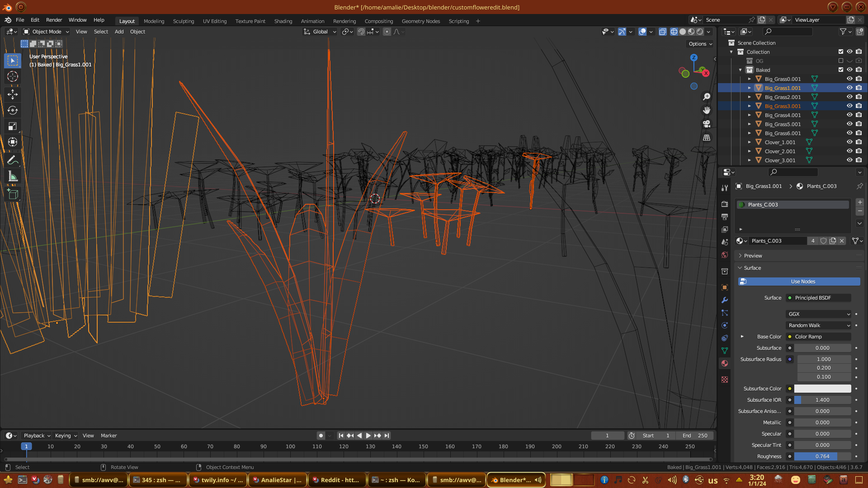Adjust the Roughness slider
Viewport: 868px width, 488px height.
pos(822,456)
